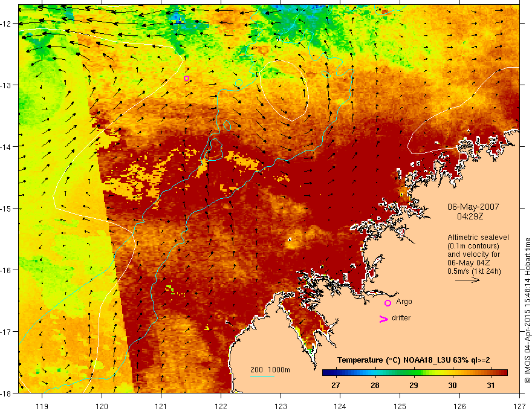The image size is (532, 411).
Task: Click the time label 04:29Z
Action: (470, 216)
